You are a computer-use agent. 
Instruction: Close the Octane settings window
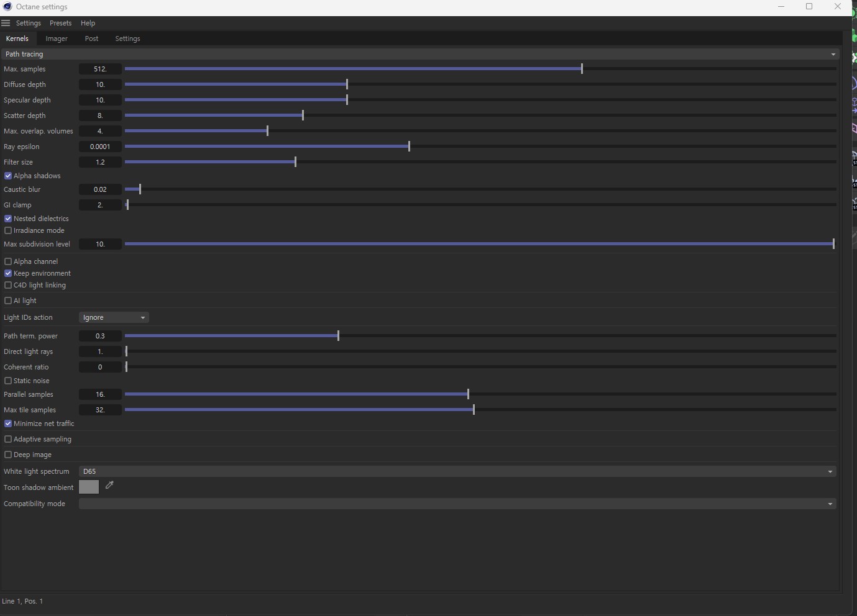click(837, 7)
